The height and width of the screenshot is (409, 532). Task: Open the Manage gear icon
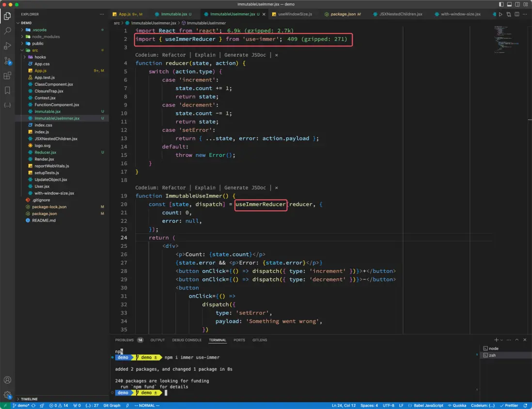coord(7,394)
